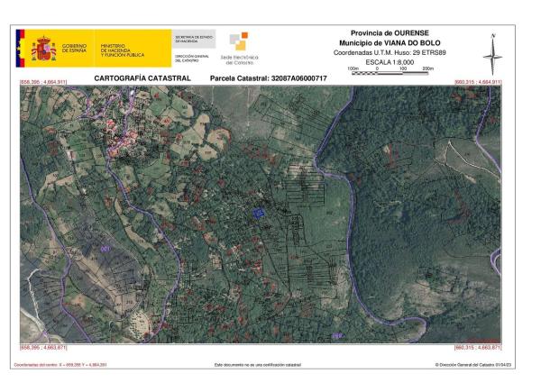The width and height of the screenshot is (541, 392).
Task: Click the Secretaría de Estado de Hacienda block
Action: 191,38
